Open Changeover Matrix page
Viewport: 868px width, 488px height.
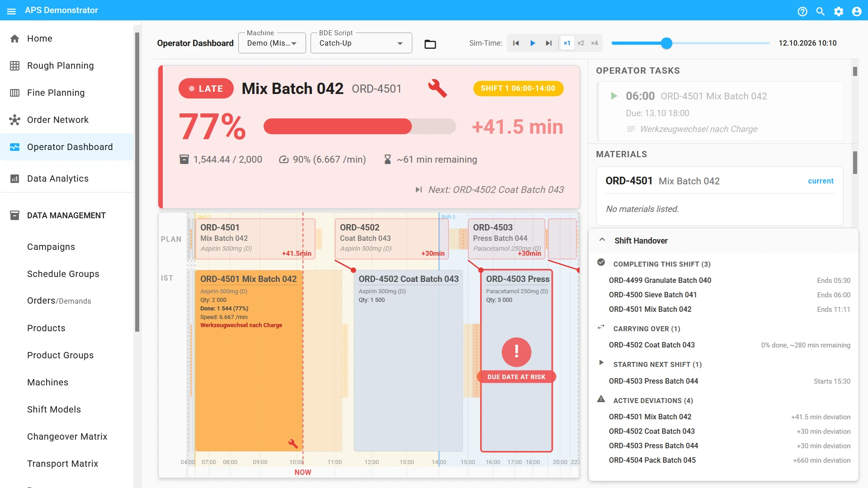coord(67,436)
